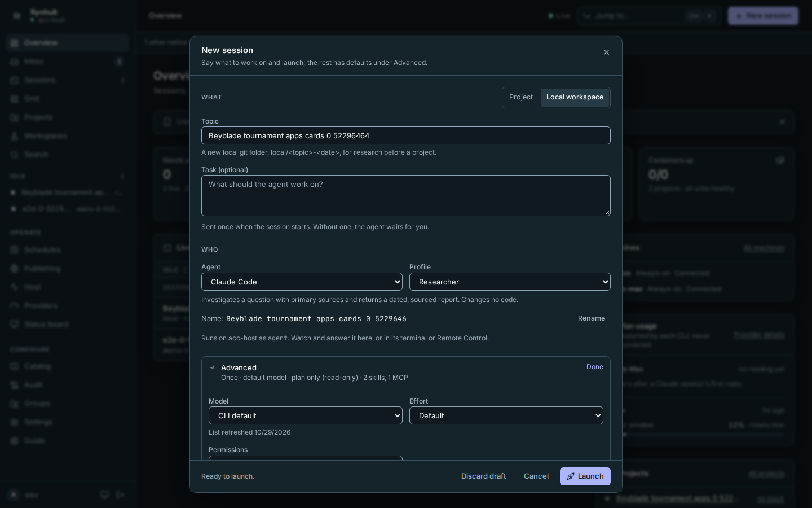Click the chat bubble icon beside sign-out
Screen dimensions: 812x508
coord(104,495)
